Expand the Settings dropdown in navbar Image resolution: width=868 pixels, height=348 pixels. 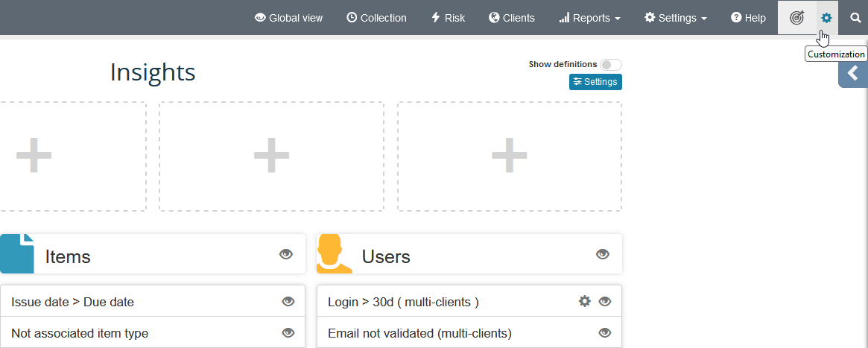[x=675, y=18]
